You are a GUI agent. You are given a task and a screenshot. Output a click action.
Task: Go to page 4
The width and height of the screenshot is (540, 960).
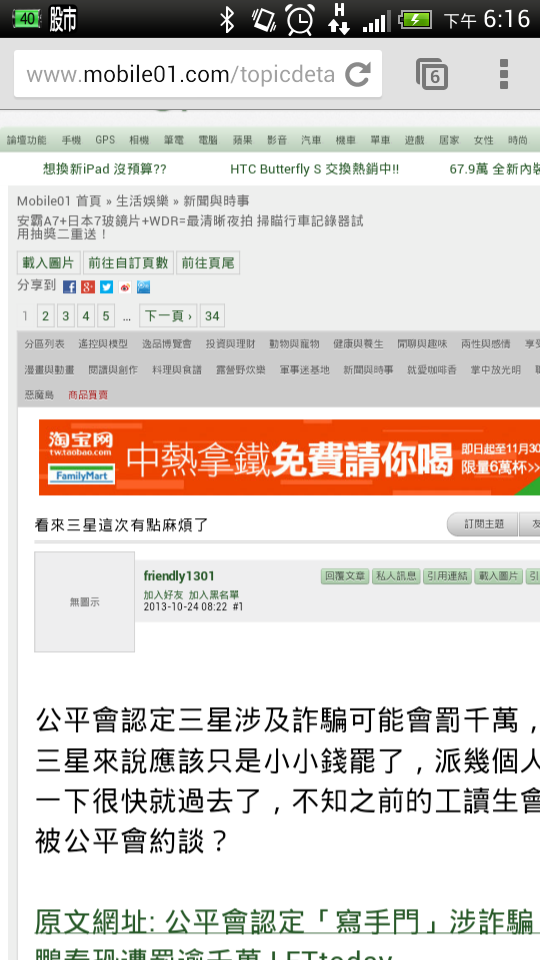[x=86, y=316]
